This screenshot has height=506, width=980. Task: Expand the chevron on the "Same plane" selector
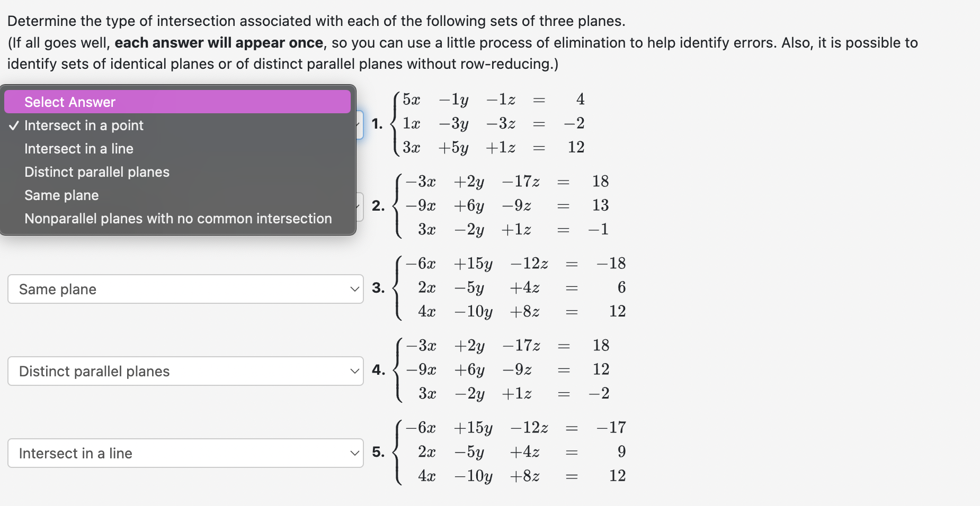click(x=354, y=289)
